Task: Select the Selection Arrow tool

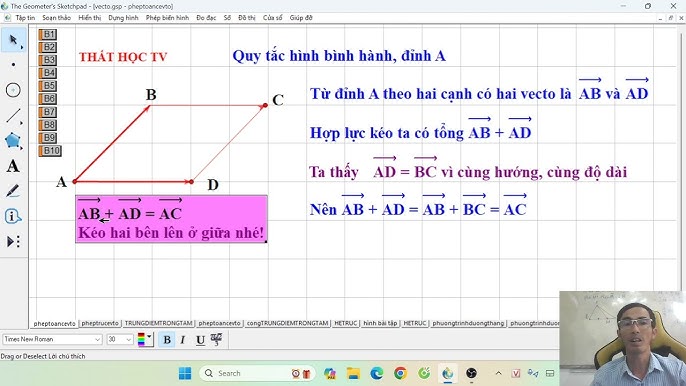Action: point(14,40)
